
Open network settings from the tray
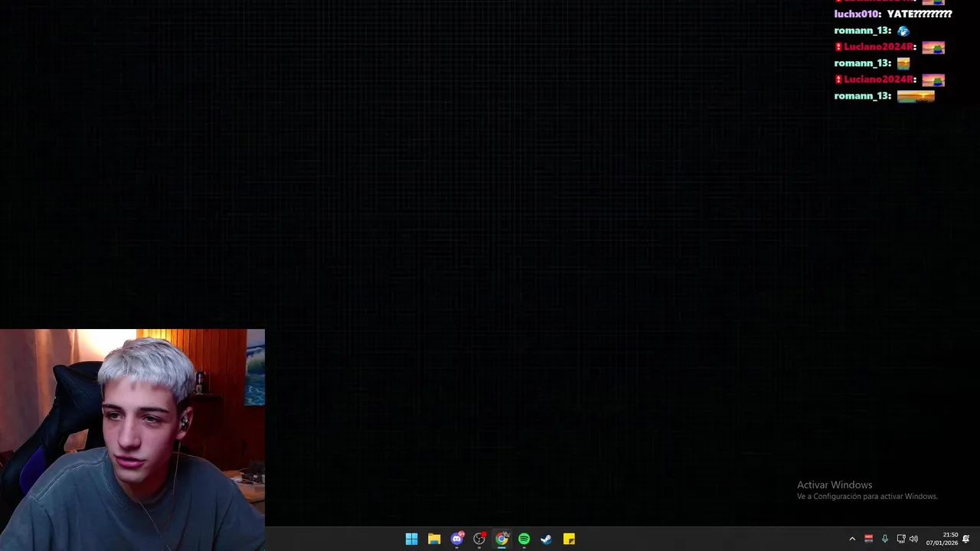(901, 539)
